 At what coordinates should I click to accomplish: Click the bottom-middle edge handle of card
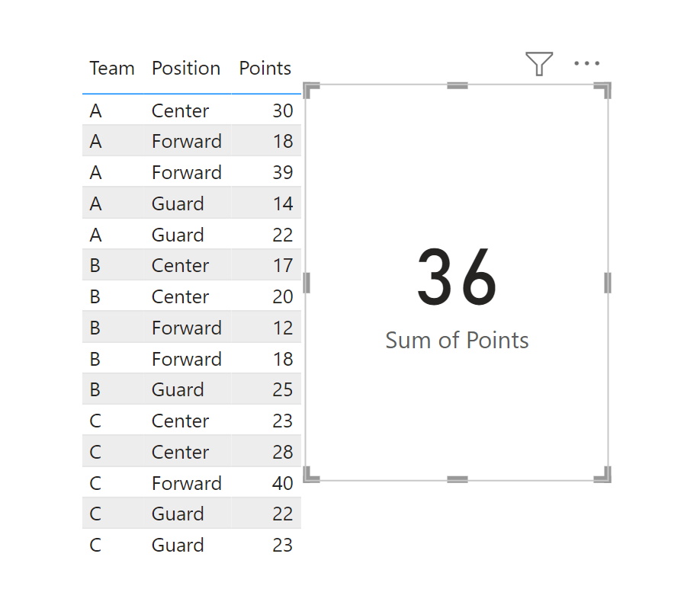[x=458, y=479]
